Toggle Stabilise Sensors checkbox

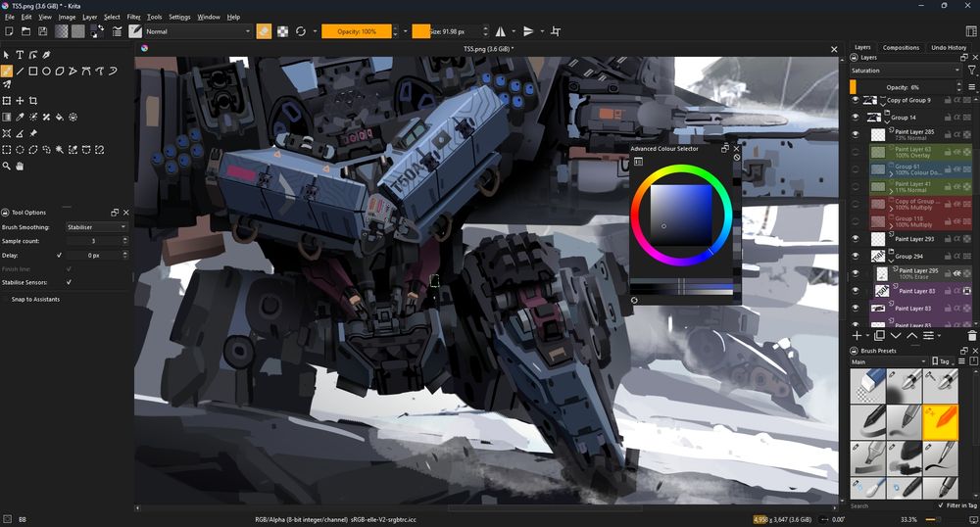pyautogui.click(x=69, y=282)
